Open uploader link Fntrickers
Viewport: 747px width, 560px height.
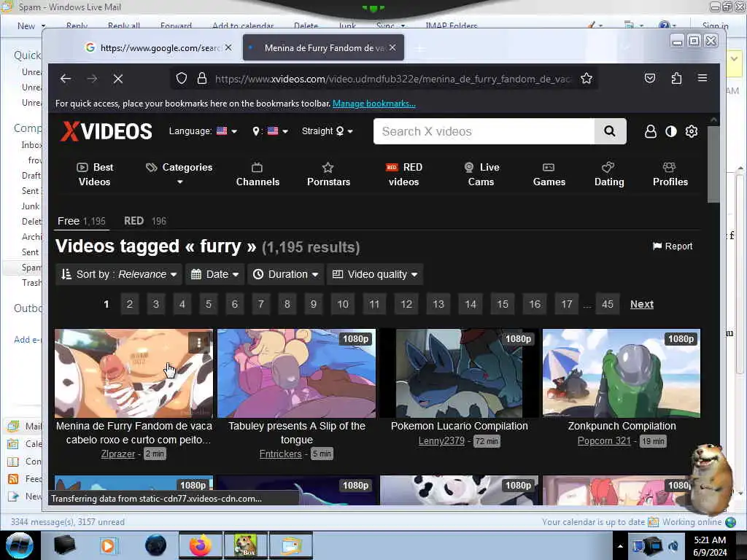(280, 454)
